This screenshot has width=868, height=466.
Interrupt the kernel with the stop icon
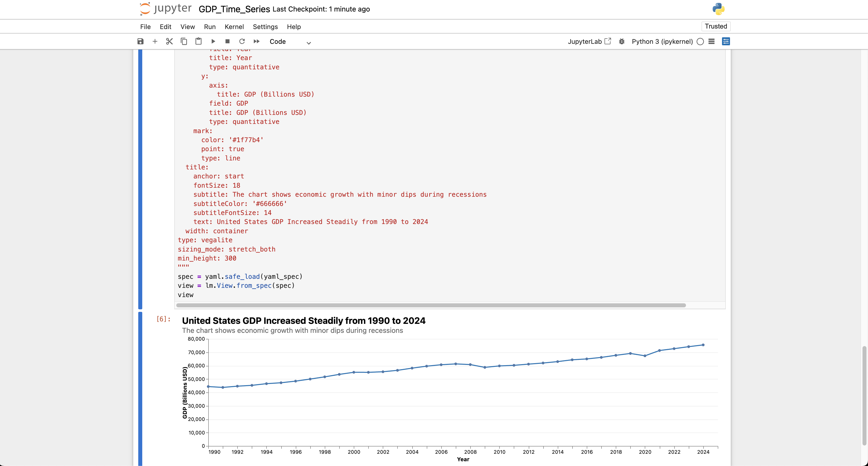[x=227, y=42]
